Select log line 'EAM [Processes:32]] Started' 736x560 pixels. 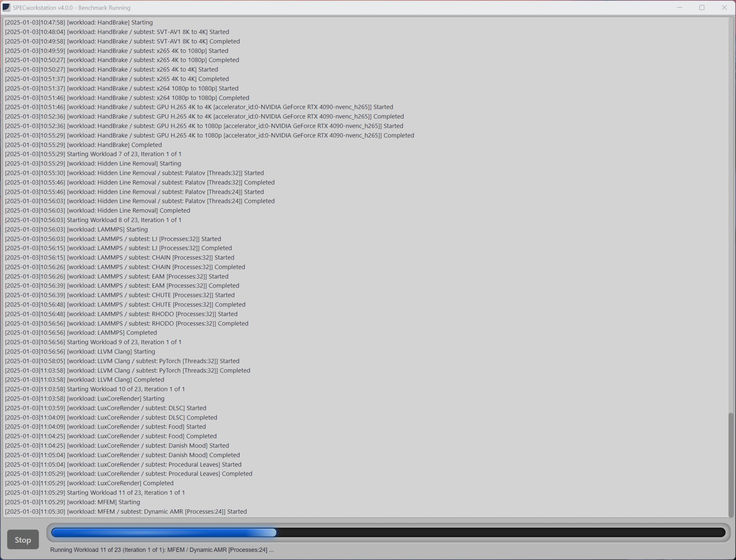point(116,277)
